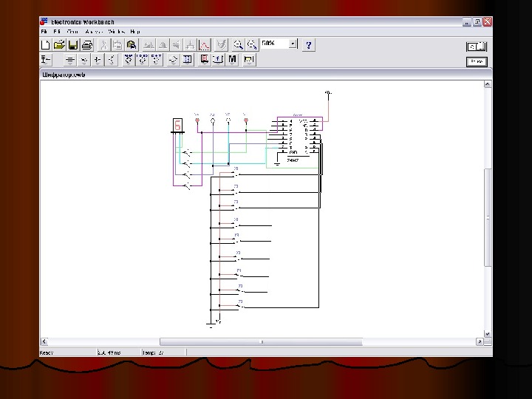Click the Zoom In magnifier icon
This screenshot has height=399, width=532.
point(239,44)
